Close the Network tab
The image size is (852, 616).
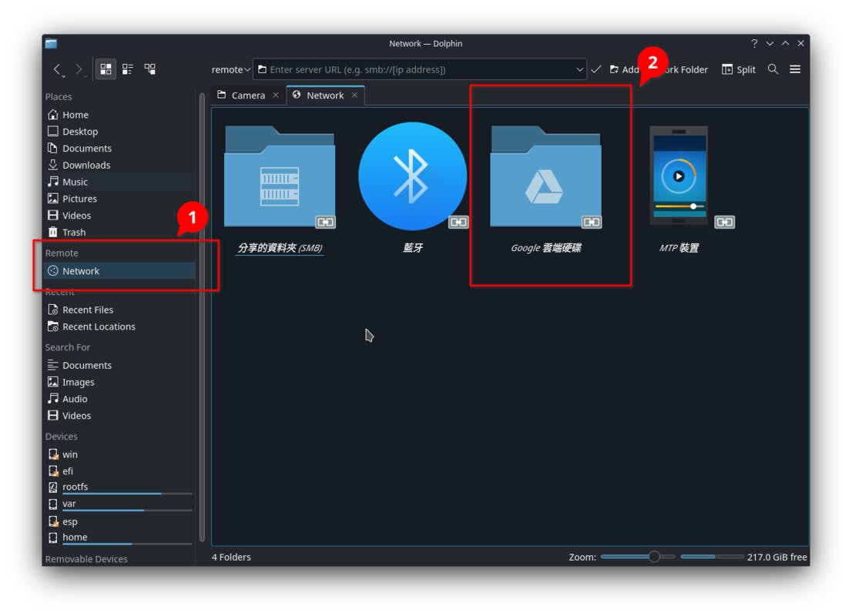pos(354,95)
